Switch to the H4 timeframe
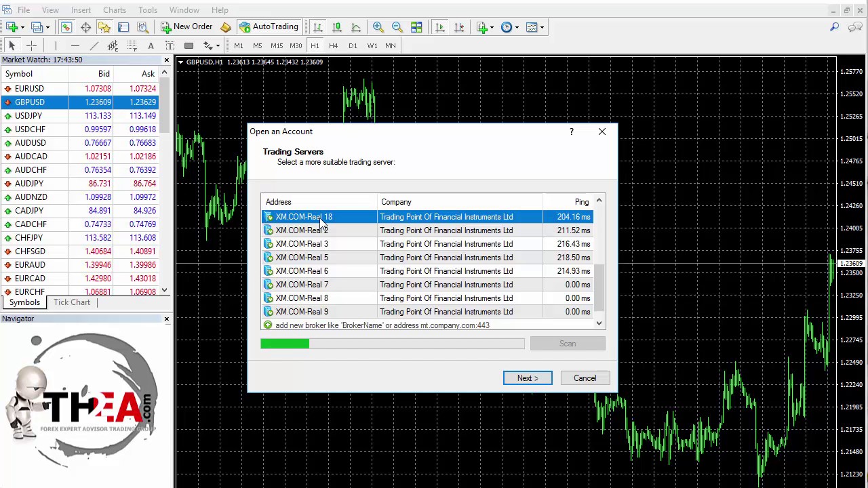The image size is (868, 488). tap(334, 45)
